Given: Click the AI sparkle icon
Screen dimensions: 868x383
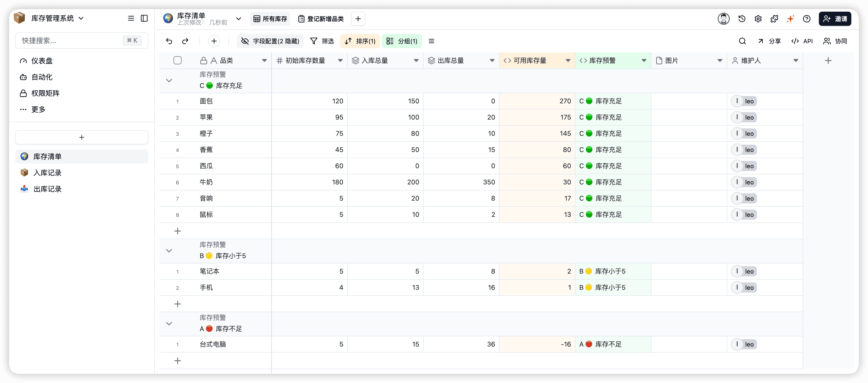Looking at the screenshot, I should click(x=790, y=19).
